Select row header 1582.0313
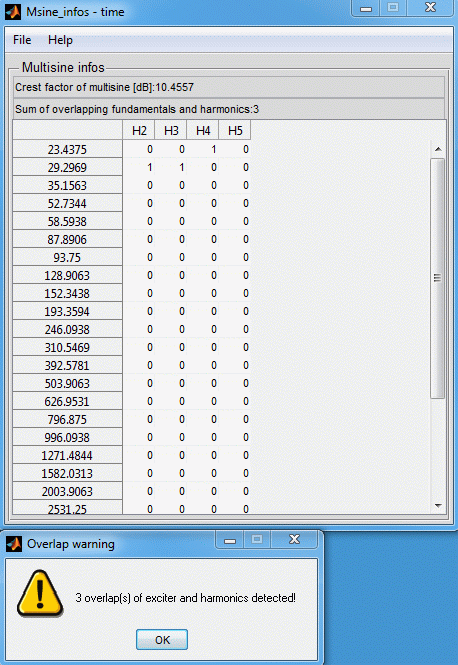The width and height of the screenshot is (458, 665). pos(67,473)
